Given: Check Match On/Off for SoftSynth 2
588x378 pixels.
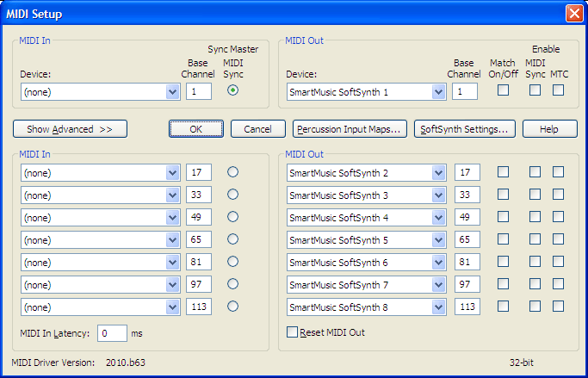Looking at the screenshot, I should [504, 171].
